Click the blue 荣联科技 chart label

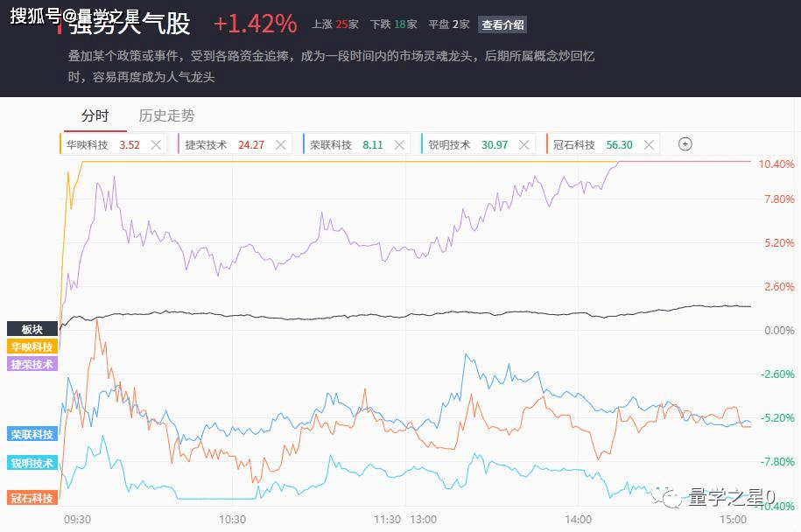(32, 434)
